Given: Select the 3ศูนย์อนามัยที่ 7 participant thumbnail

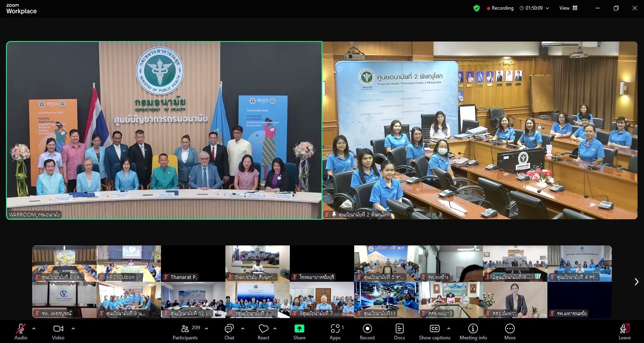Looking at the screenshot, I should (x=322, y=300).
